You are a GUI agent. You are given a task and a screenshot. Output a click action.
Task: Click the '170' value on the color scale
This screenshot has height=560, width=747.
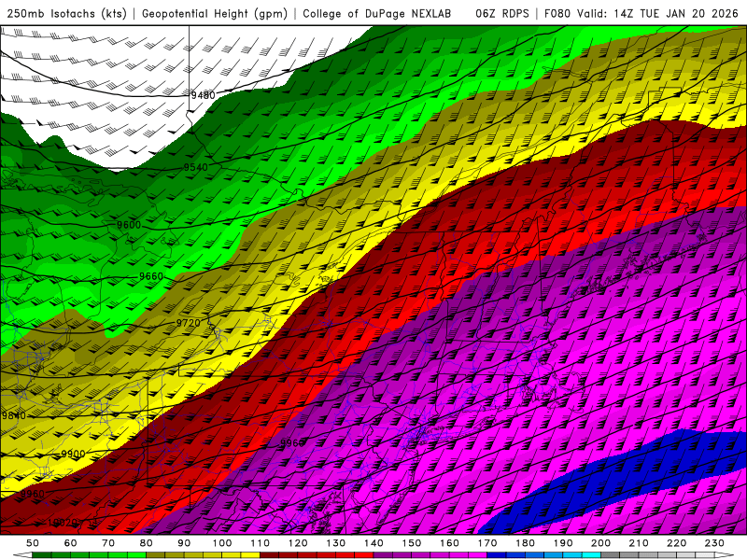pyautogui.click(x=487, y=543)
